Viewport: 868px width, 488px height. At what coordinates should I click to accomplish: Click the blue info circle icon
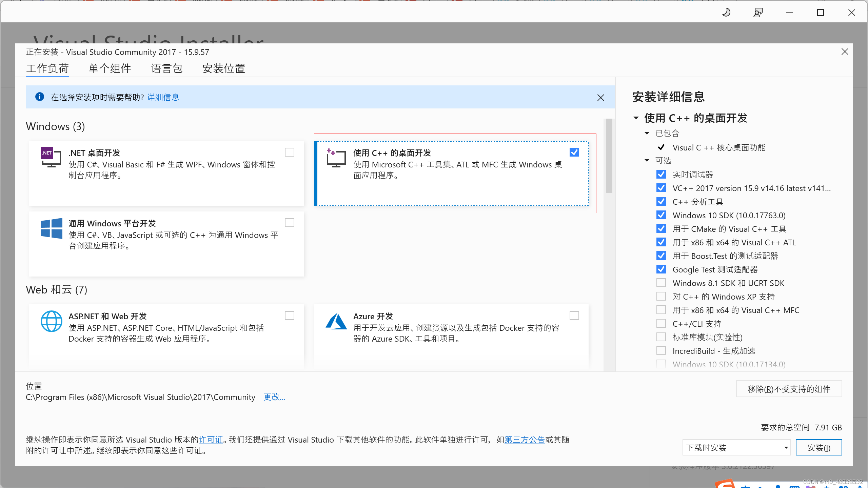(x=40, y=97)
